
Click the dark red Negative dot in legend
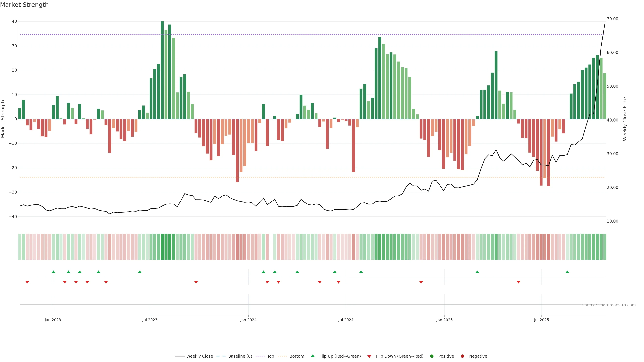tap(462, 356)
